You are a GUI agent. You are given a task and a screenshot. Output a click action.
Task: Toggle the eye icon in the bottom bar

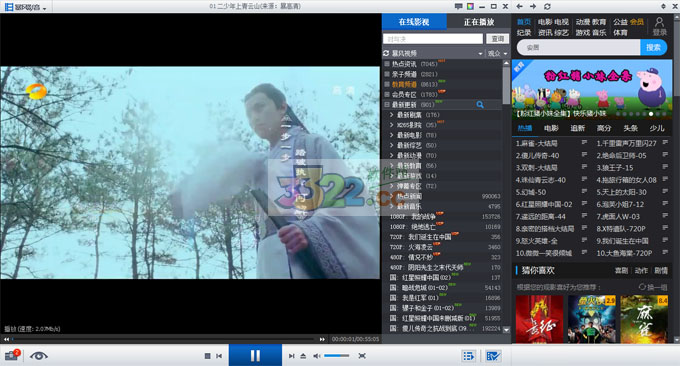(39, 356)
